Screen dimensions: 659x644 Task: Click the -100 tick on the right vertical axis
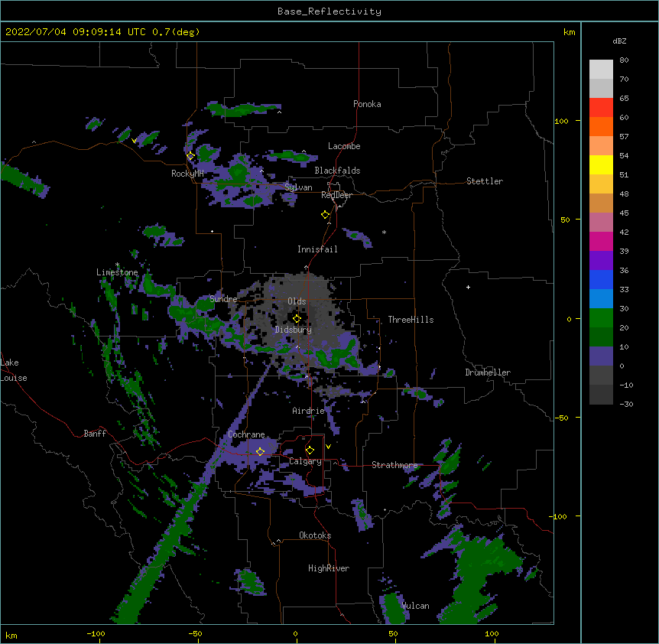tap(559, 516)
